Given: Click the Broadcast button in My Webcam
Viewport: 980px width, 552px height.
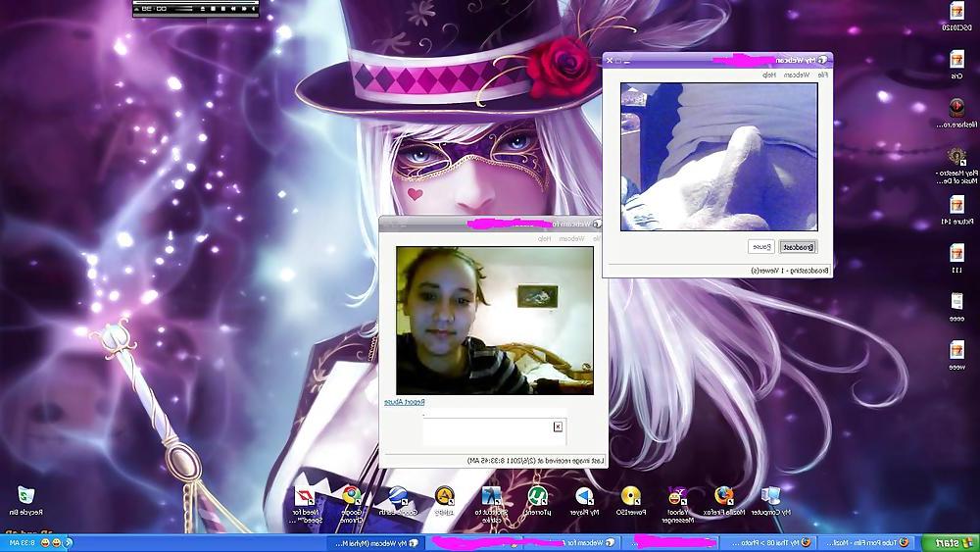Looking at the screenshot, I should tap(798, 247).
